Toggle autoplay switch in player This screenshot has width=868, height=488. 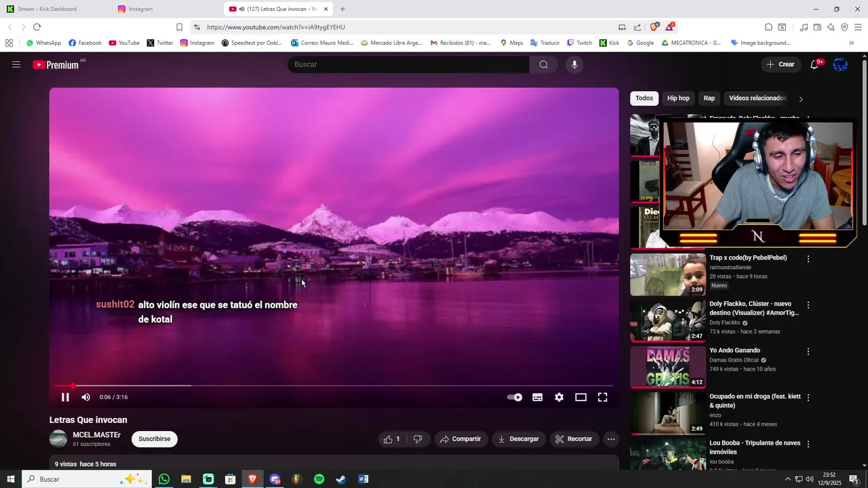pyautogui.click(x=515, y=397)
